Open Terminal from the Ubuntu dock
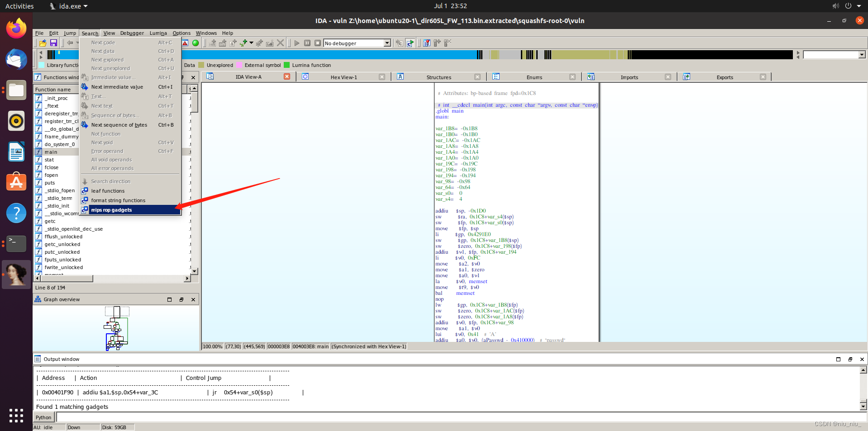This screenshot has height=431, width=868. tap(16, 243)
